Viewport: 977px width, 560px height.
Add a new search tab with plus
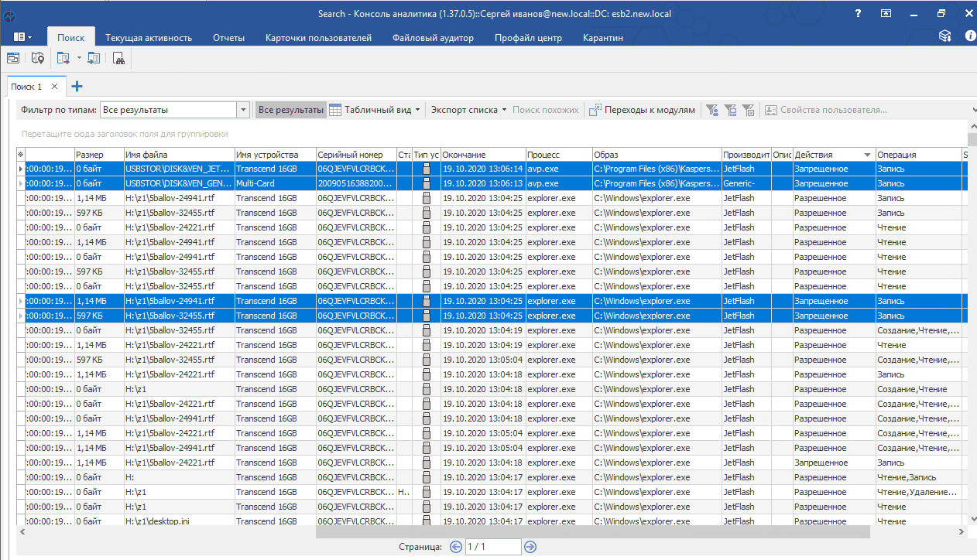[77, 87]
